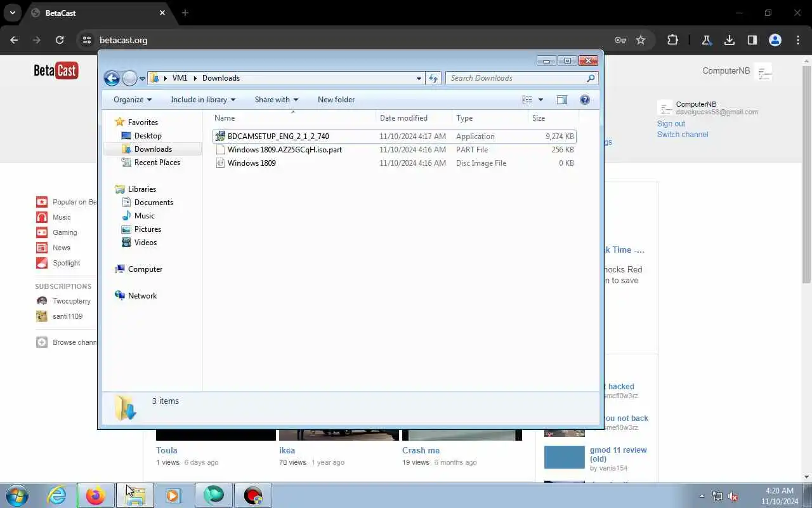Click the BetaCast logo

[56, 70]
